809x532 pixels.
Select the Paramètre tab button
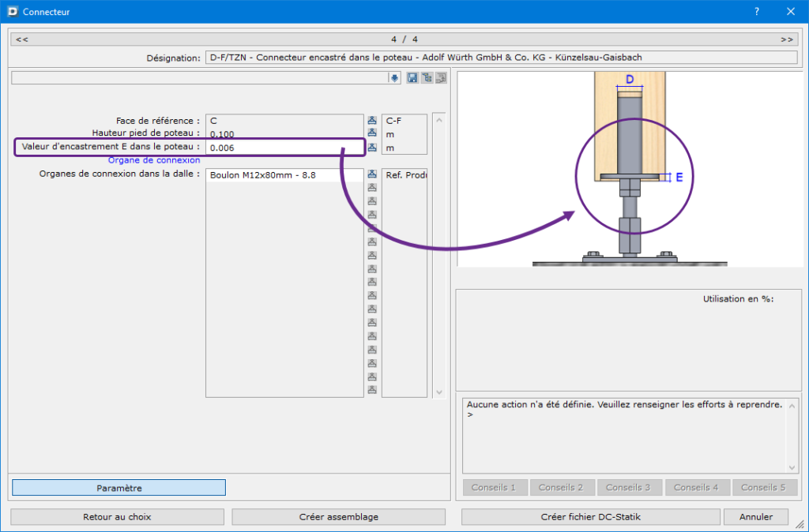(x=119, y=488)
